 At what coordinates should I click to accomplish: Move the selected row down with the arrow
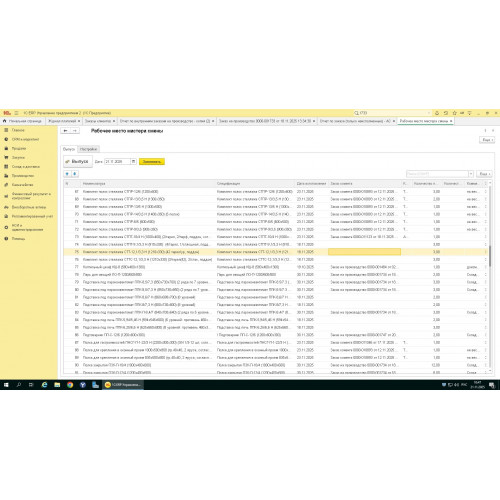coord(75,174)
